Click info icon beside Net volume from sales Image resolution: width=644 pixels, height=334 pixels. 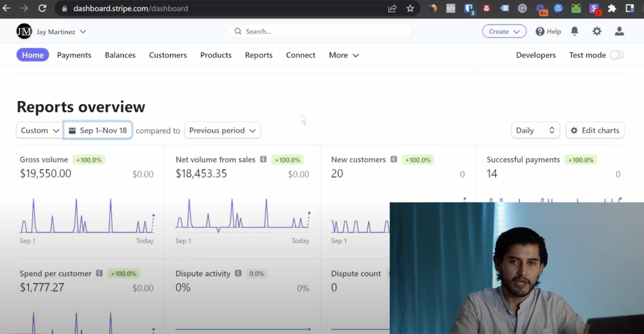pyautogui.click(x=263, y=159)
